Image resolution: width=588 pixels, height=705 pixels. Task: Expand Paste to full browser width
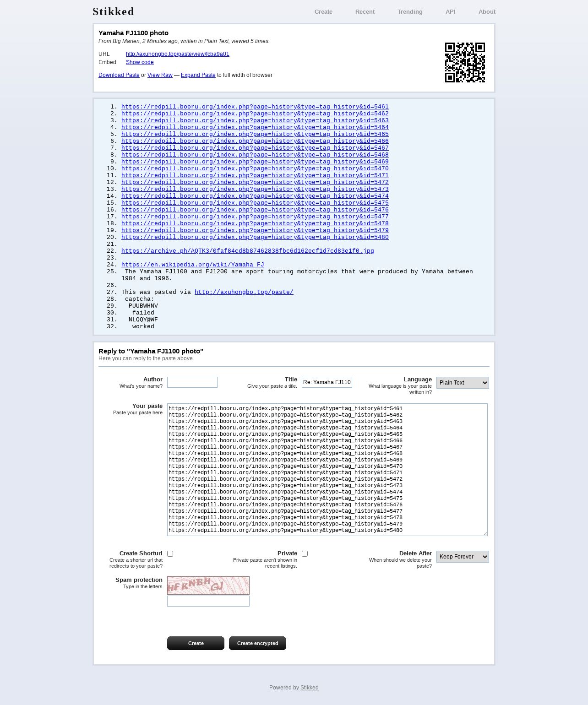tap(198, 75)
